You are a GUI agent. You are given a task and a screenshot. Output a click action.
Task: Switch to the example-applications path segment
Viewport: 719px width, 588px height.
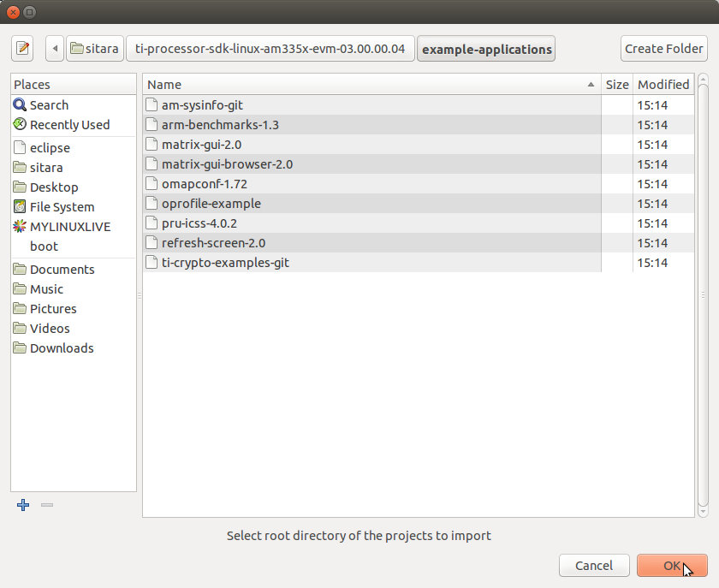tap(485, 48)
